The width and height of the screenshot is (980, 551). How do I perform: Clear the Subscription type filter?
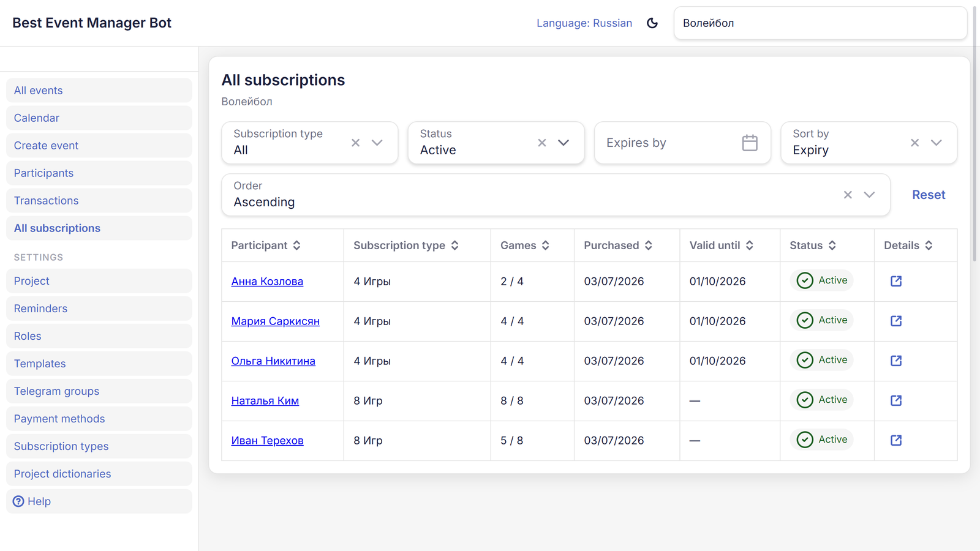355,143
